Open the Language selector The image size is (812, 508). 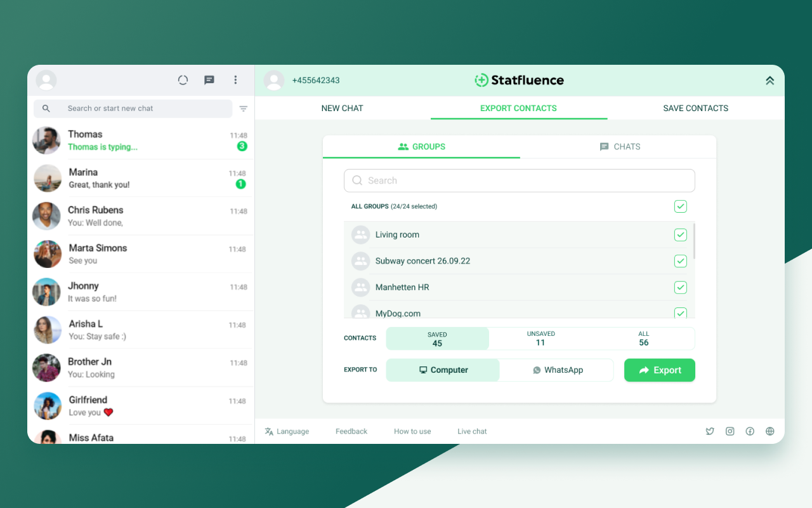[287, 431]
